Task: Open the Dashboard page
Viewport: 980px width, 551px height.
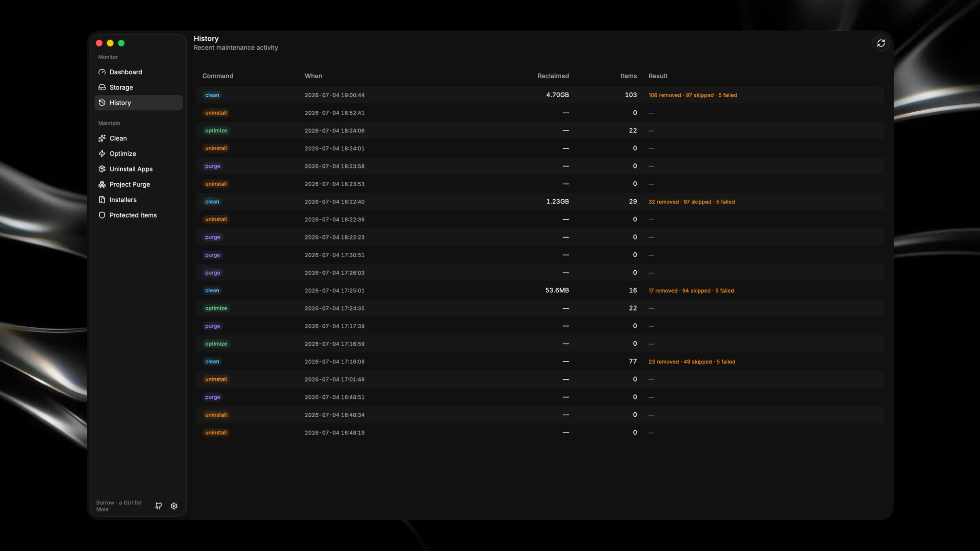Action: click(138, 72)
